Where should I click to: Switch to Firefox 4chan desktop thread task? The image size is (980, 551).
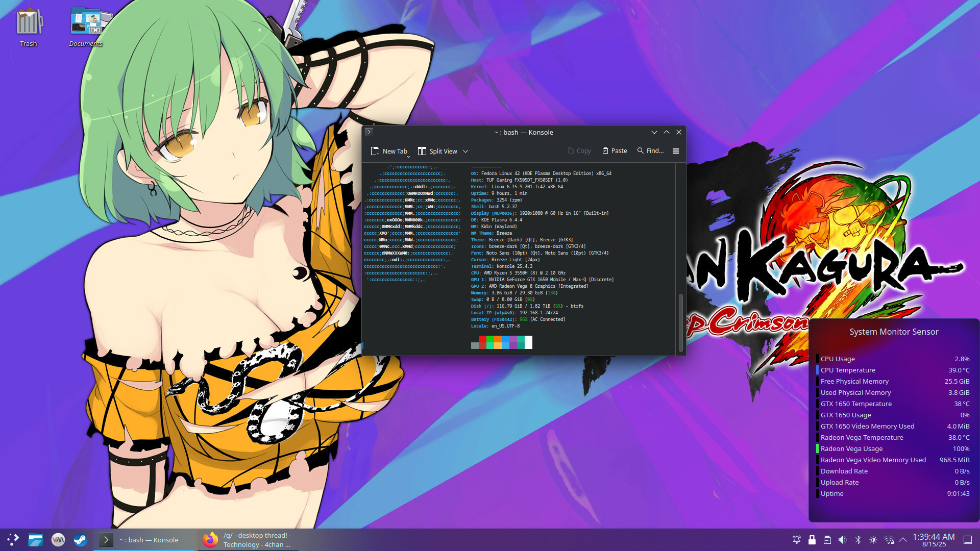pos(249,540)
